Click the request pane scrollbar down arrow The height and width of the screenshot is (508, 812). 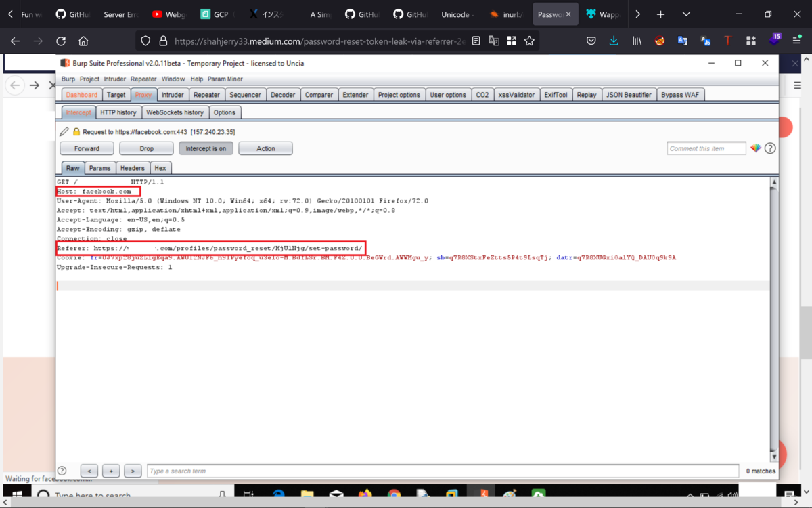coord(774,457)
